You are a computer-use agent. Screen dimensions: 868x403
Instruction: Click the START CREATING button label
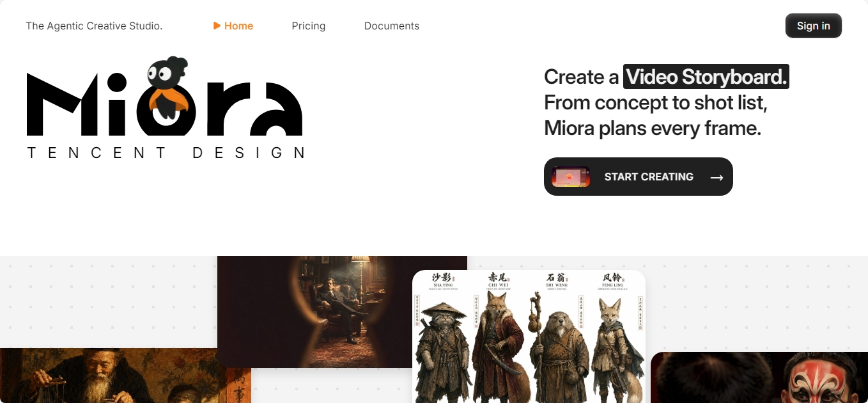[x=649, y=177]
